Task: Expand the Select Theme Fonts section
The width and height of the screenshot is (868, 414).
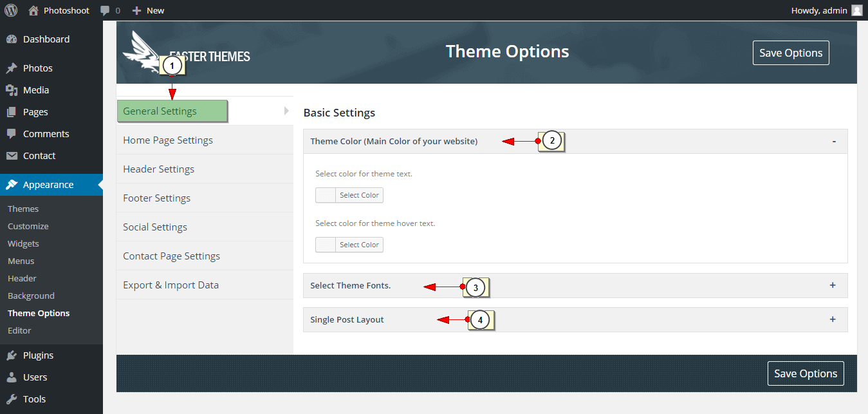Action: coord(833,285)
